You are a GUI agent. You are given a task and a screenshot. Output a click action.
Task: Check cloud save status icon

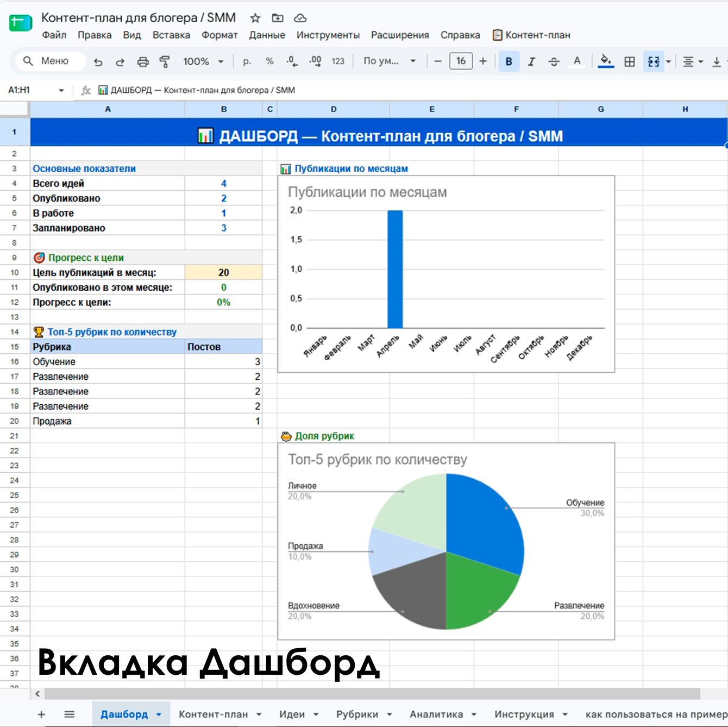(x=300, y=18)
